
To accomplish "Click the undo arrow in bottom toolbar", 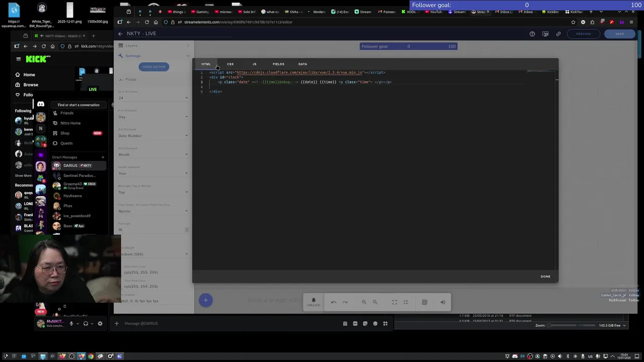I will [x=334, y=302].
